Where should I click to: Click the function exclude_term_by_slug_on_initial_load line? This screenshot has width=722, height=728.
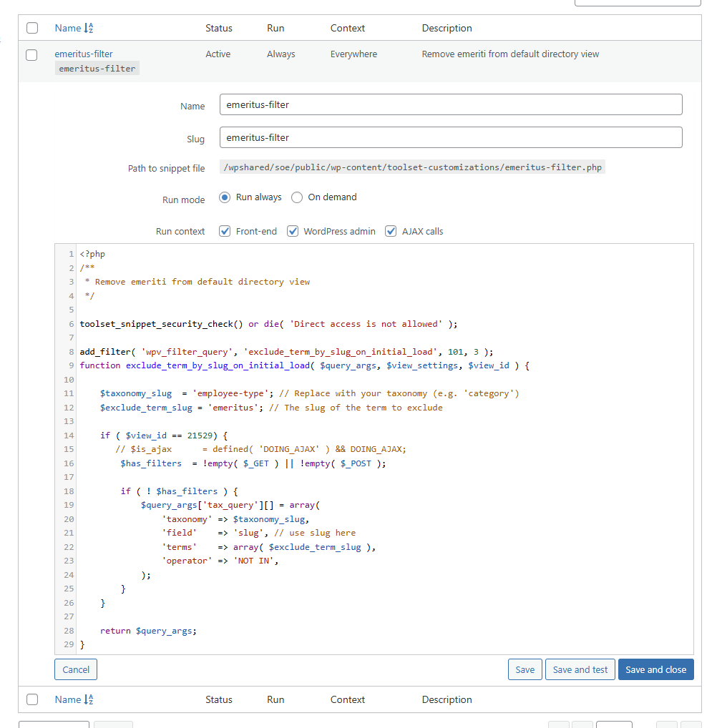click(x=305, y=366)
